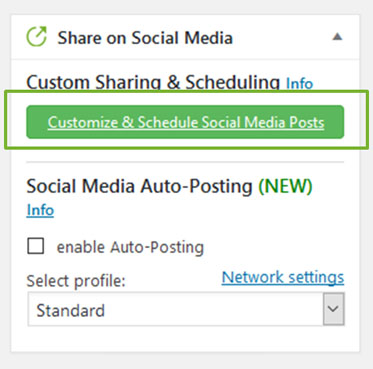This screenshot has height=369, width=373.
Task: Click the circular arrow logo by panel title
Action: [37, 37]
